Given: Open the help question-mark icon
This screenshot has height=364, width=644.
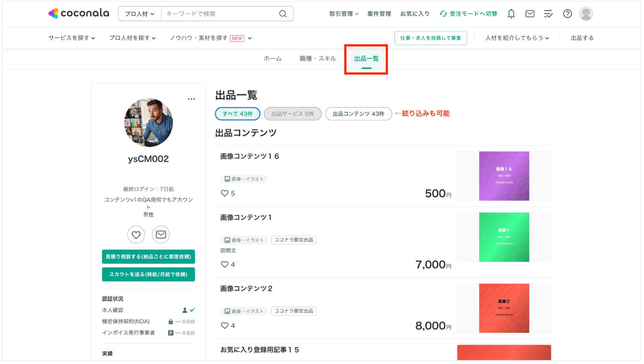Looking at the screenshot, I should coord(567,14).
